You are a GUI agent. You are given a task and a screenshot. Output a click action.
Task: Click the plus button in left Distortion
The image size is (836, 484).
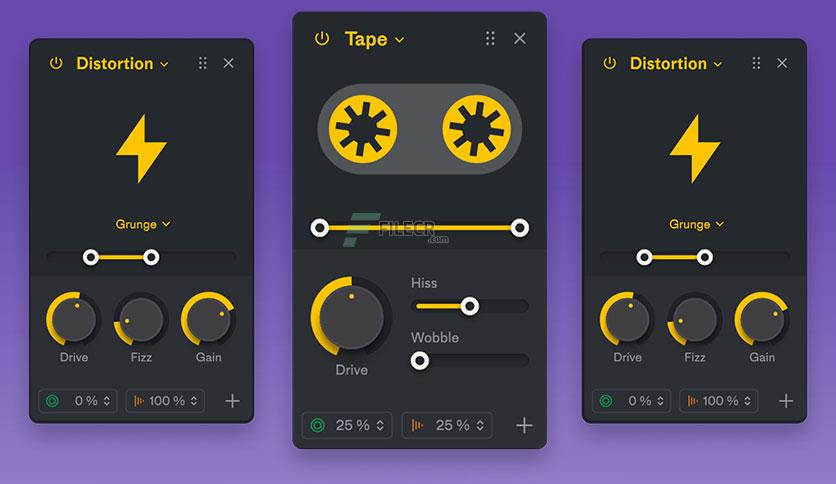(232, 401)
